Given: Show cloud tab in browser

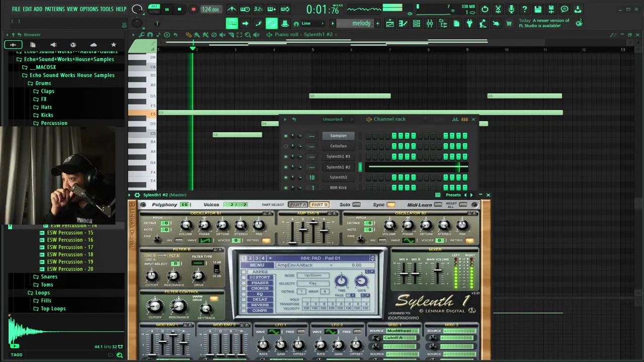Looking at the screenshot, I should point(93,45).
